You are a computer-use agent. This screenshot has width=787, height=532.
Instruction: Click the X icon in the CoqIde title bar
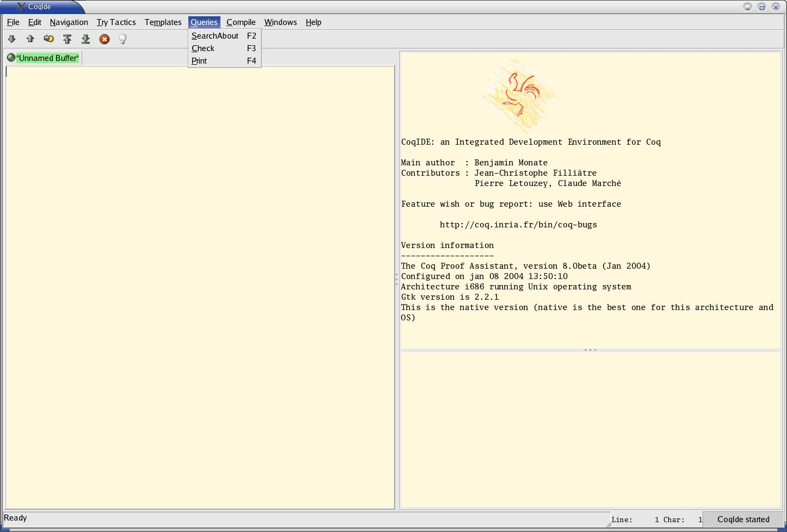click(x=21, y=7)
